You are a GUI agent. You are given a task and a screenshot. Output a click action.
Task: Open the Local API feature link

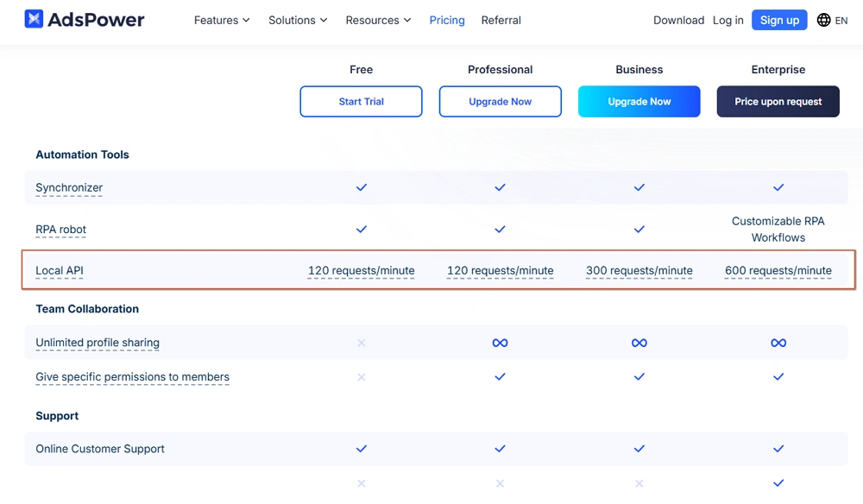pyautogui.click(x=59, y=270)
